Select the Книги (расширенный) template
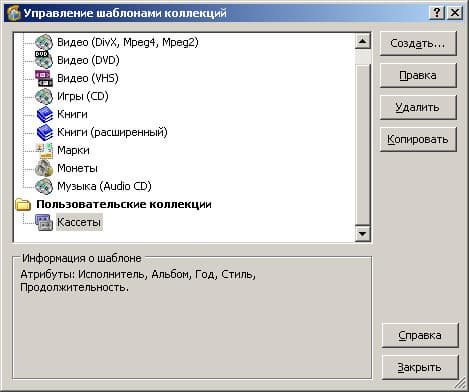 (112, 132)
